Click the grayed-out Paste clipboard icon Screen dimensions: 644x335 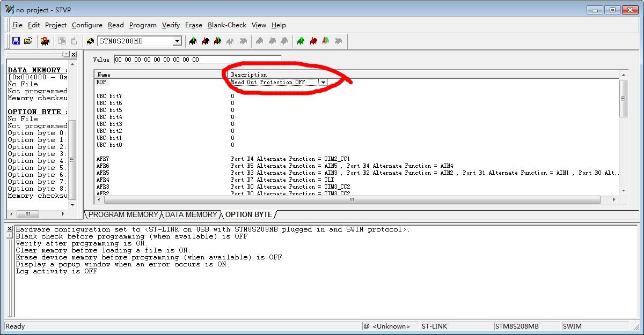tap(62, 41)
